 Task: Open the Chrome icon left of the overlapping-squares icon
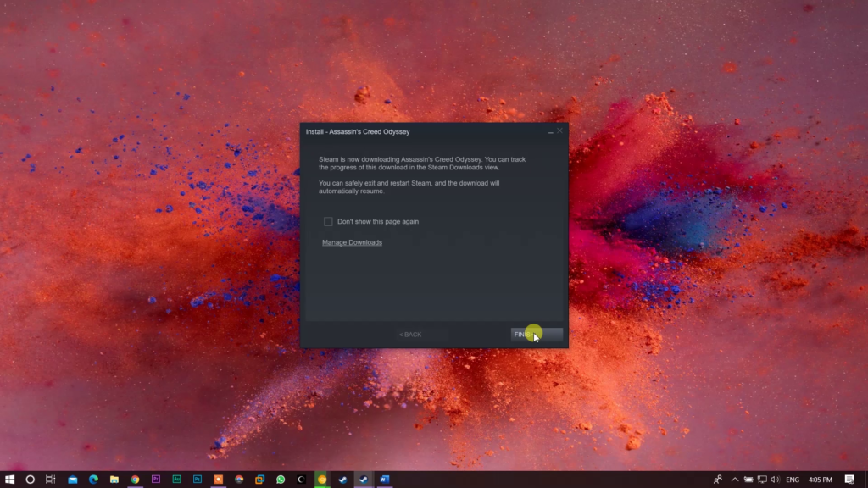click(239, 480)
